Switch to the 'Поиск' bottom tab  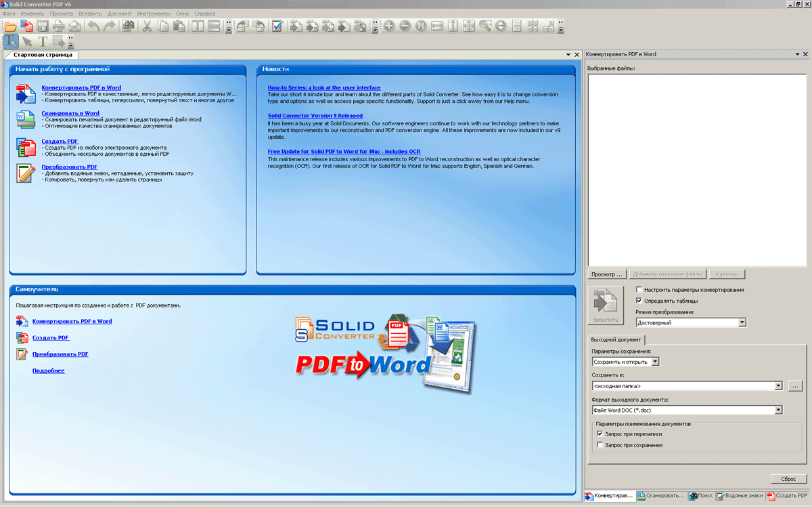700,496
